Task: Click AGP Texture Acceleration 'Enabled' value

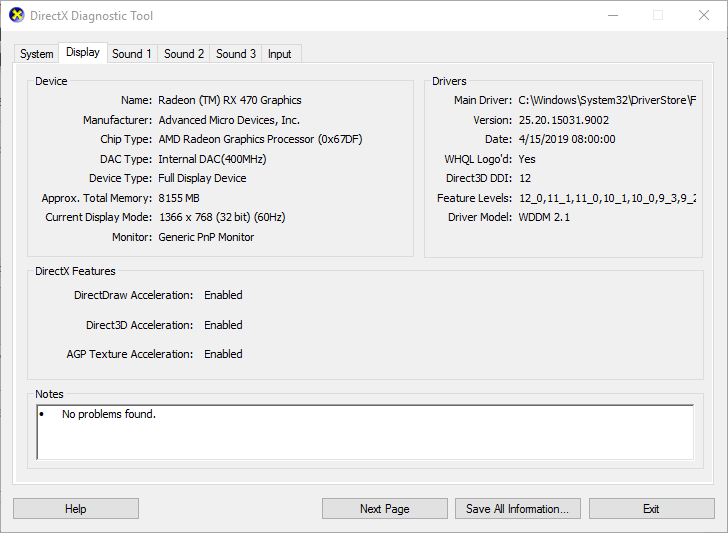Action: [x=223, y=354]
